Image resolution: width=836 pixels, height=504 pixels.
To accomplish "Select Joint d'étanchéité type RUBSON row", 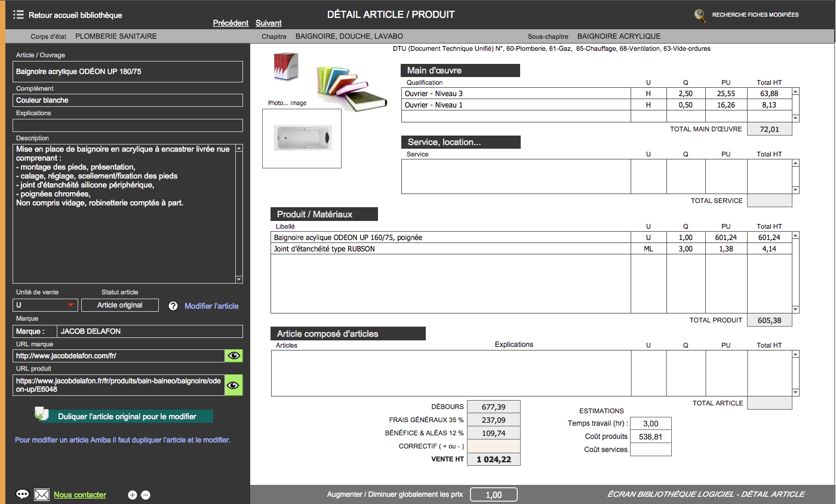I will point(531,249).
